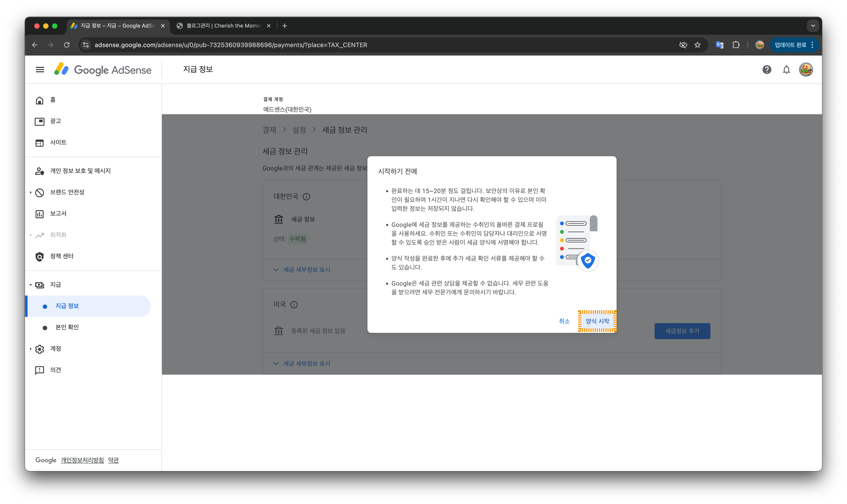Click the 최적화 trend icon
The width and height of the screenshot is (847, 504).
tap(40, 235)
